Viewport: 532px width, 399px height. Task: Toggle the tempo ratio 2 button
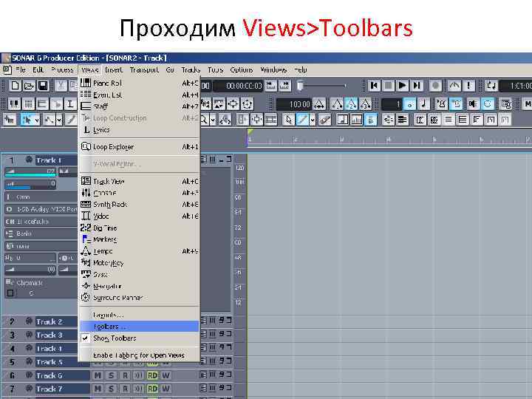click(x=352, y=104)
